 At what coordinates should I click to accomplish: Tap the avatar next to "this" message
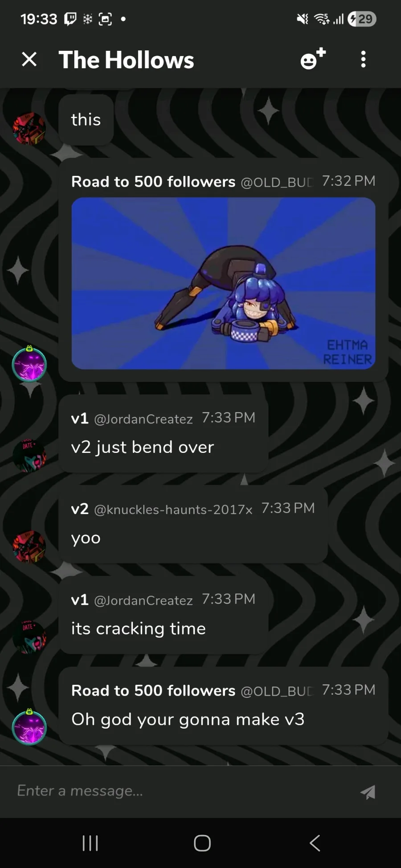point(29,129)
